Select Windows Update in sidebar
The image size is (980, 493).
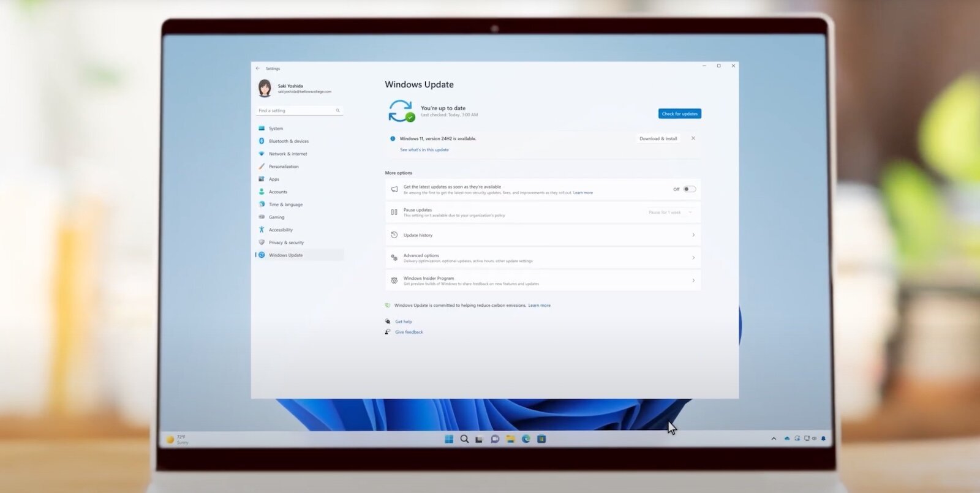click(x=300, y=255)
